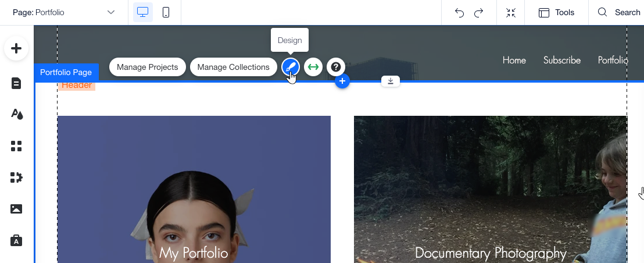Switch to desktop view
The image size is (644, 263).
pyautogui.click(x=143, y=12)
